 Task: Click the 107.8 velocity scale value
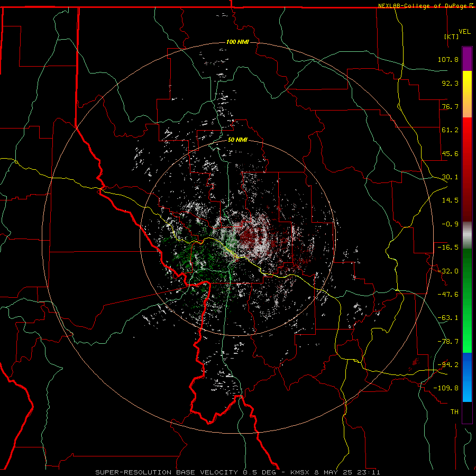pos(448,59)
